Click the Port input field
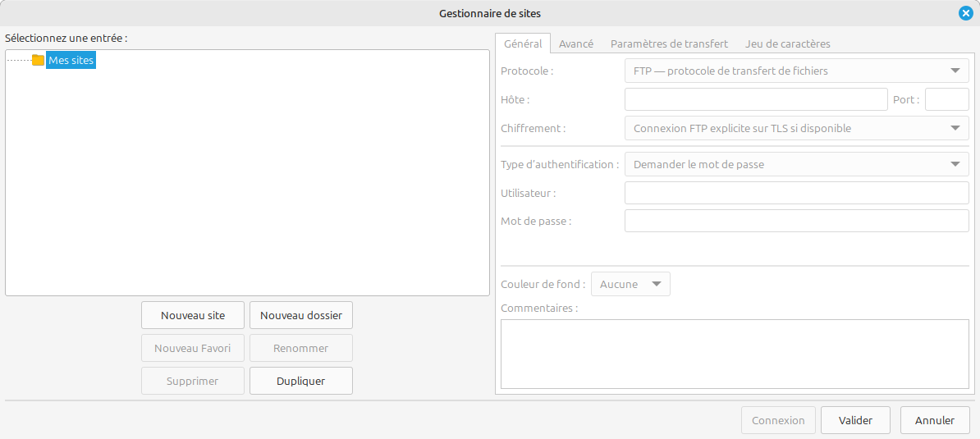Screen dimensions: 980x439 [x=947, y=99]
